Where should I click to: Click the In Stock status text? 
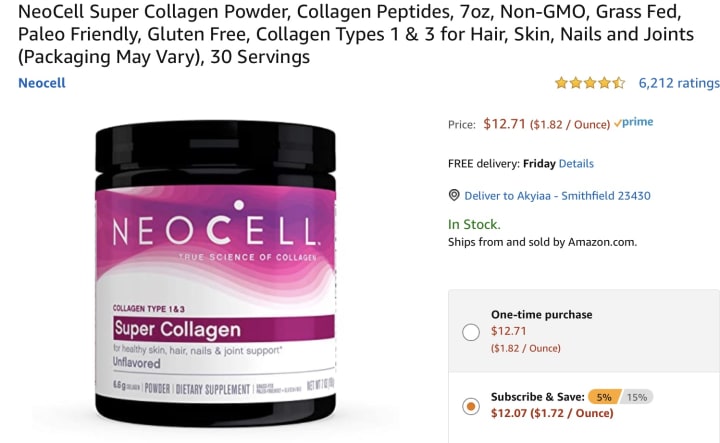click(474, 224)
